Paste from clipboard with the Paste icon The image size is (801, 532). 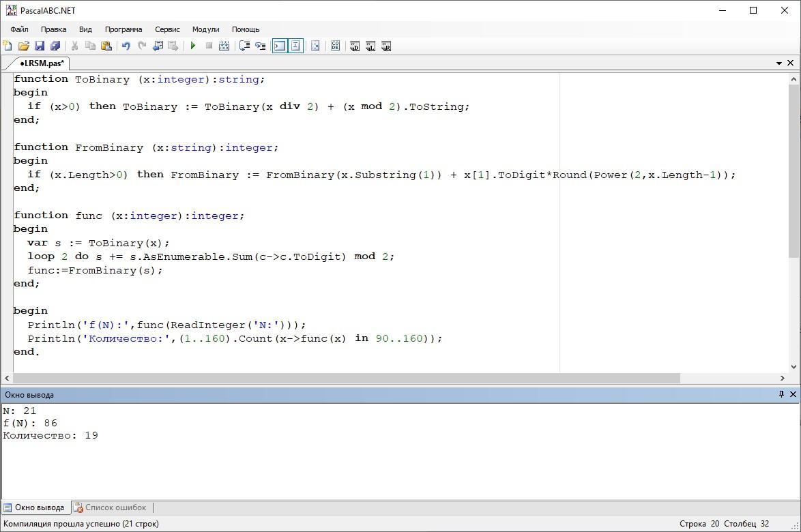pyautogui.click(x=106, y=46)
